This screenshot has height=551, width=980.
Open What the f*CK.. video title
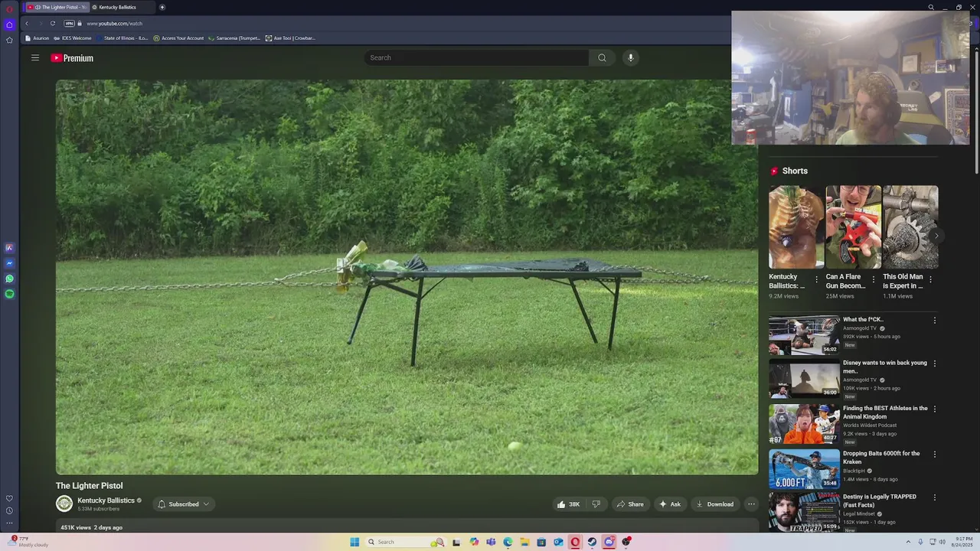863,320
